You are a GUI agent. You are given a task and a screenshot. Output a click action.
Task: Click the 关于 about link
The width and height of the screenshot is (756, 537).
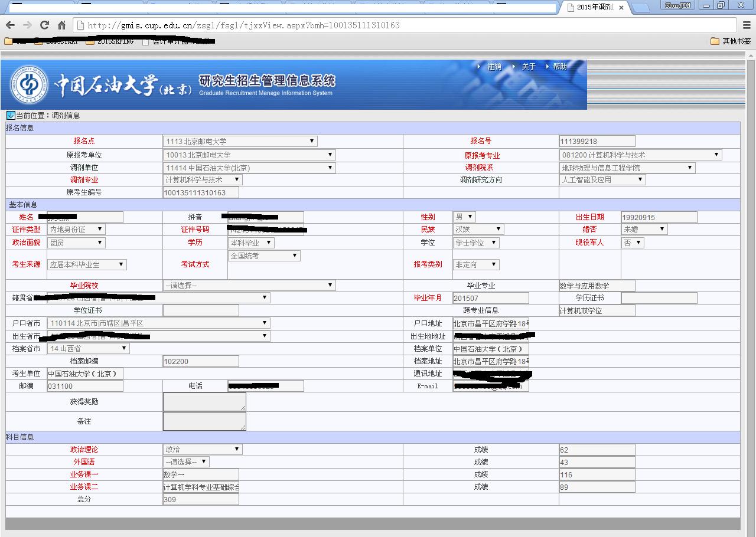(x=529, y=67)
